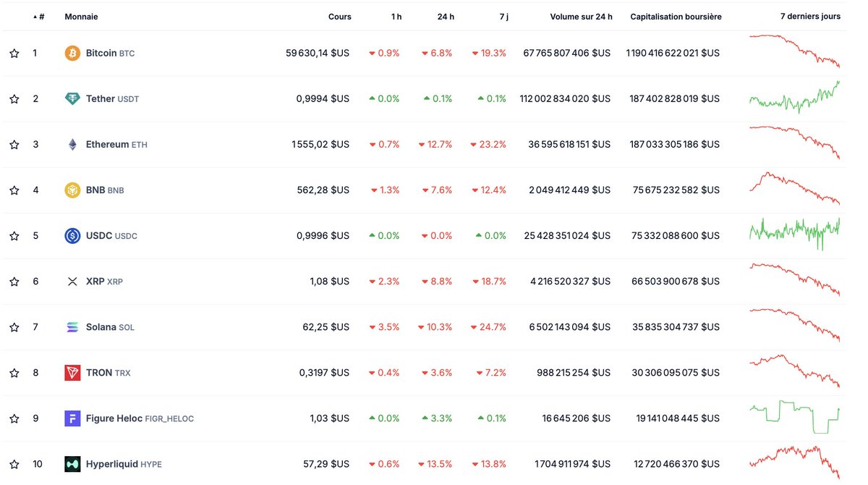Star USDC as a favorite
Screen dimensions: 868x485
point(14,236)
